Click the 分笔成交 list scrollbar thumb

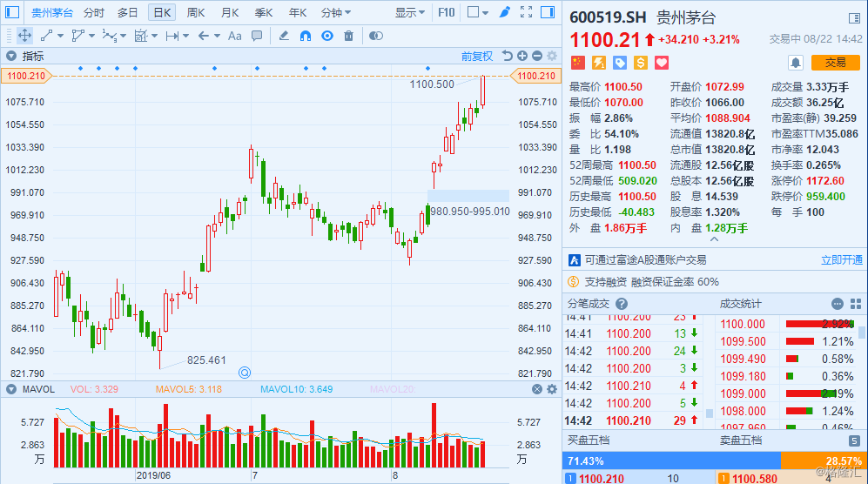point(710,413)
